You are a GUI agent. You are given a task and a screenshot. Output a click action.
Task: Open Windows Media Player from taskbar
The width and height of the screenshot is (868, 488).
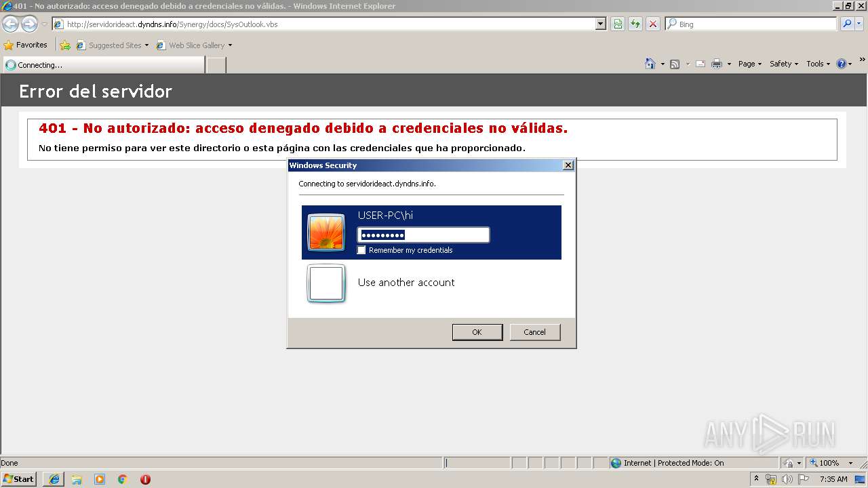pos(100,479)
